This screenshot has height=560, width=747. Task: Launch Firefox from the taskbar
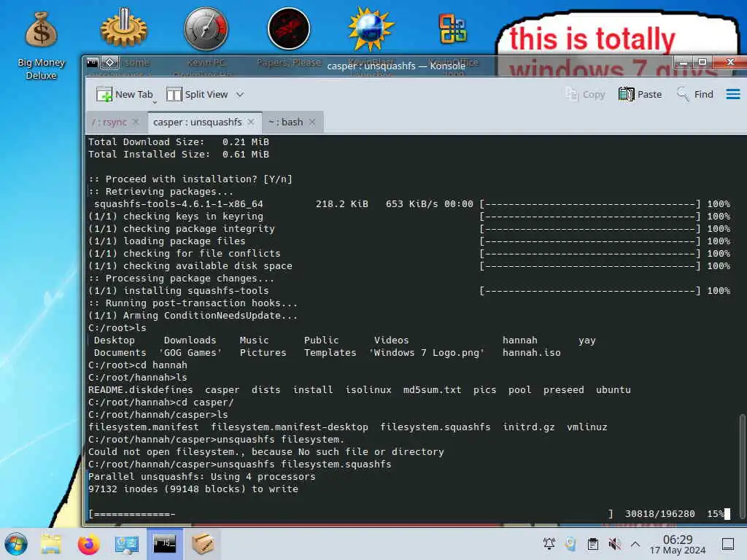(x=88, y=544)
